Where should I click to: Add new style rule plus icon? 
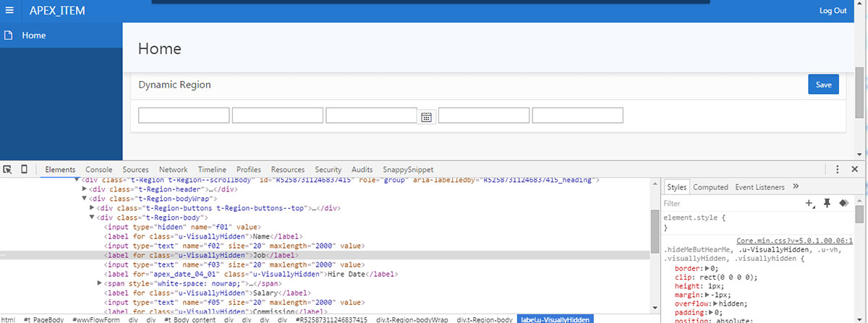[x=810, y=204]
